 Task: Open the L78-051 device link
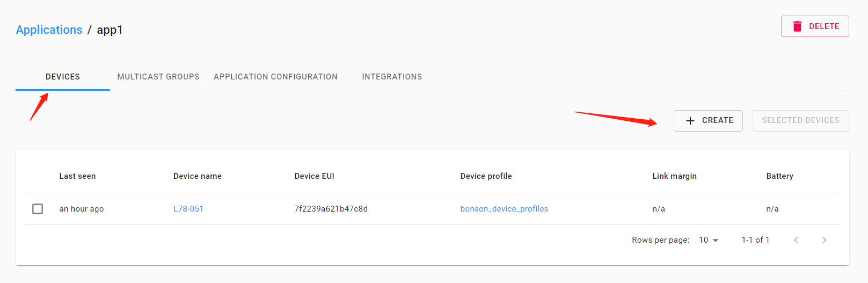(188, 209)
